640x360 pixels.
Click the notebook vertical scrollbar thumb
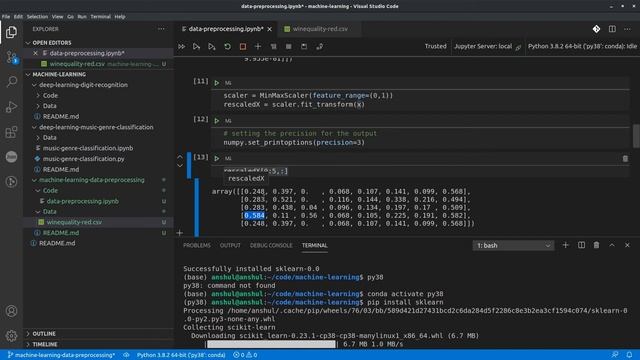pyautogui.click(x=636, y=136)
